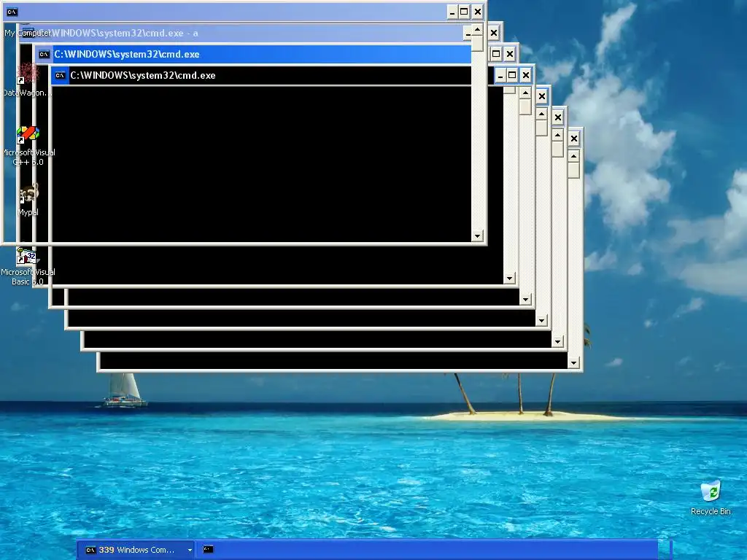Minimize the fourth cascaded cmd.exe window
The height and width of the screenshot is (560, 747).
pos(500,75)
